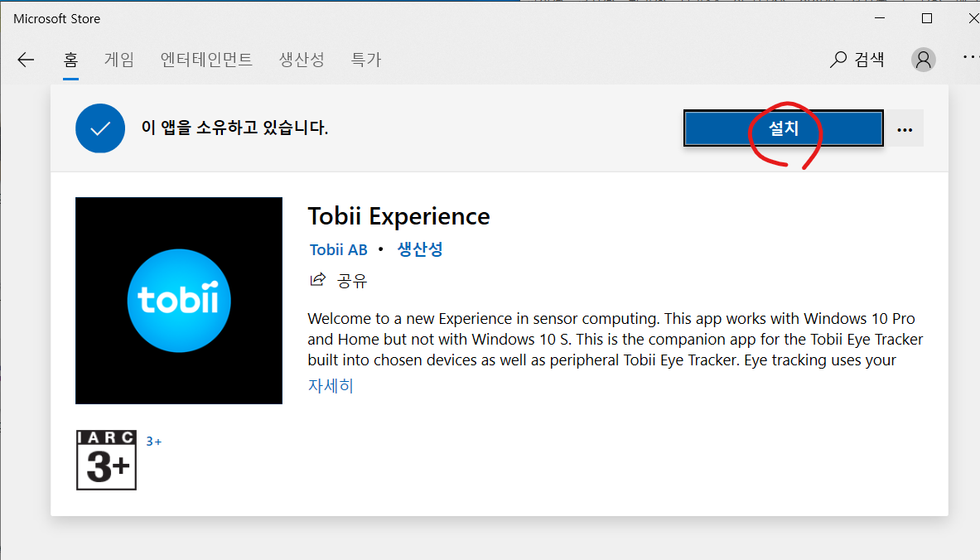980x560 pixels.
Task: Open the 특가 deals tab
Action: tap(366, 60)
